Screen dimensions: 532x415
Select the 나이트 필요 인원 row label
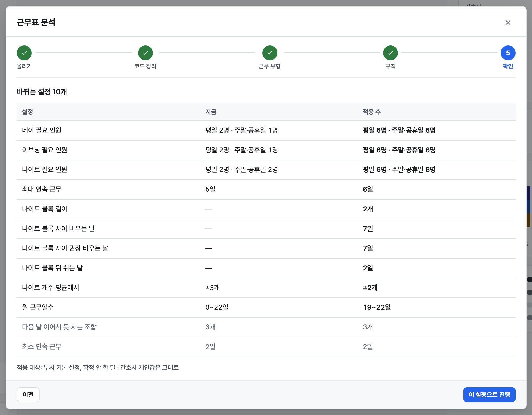point(45,170)
